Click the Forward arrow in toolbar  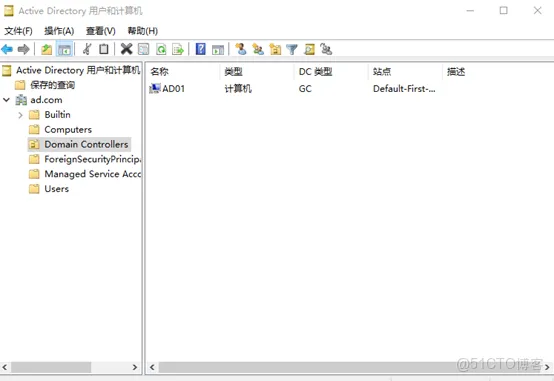pos(24,49)
